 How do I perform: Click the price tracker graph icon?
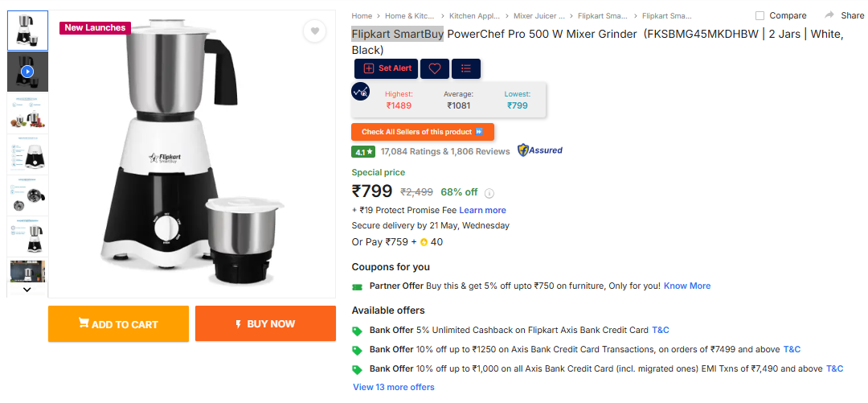click(360, 92)
